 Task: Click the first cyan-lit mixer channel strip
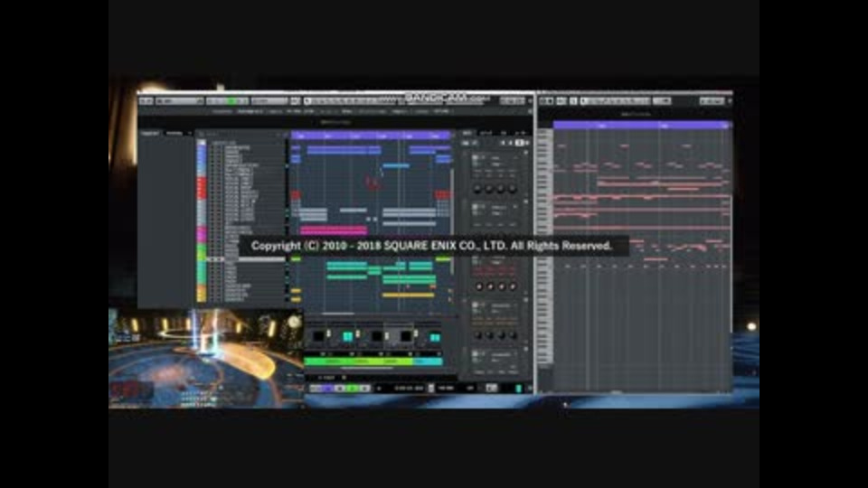coord(347,336)
